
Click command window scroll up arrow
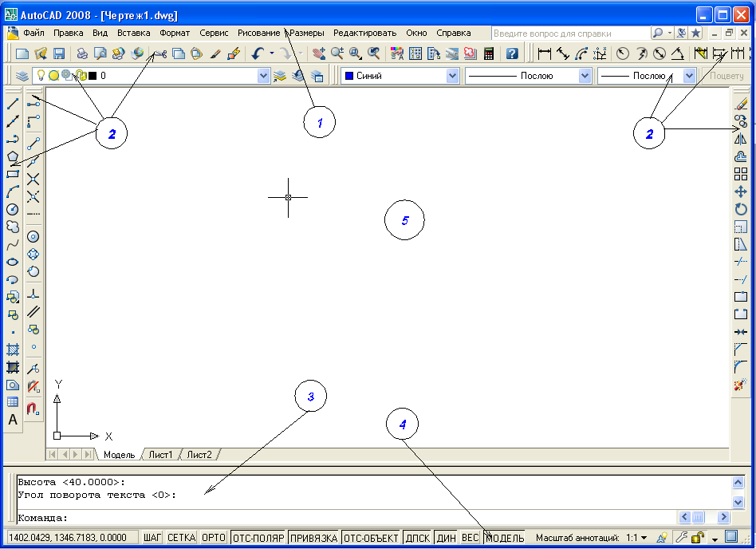(x=738, y=483)
